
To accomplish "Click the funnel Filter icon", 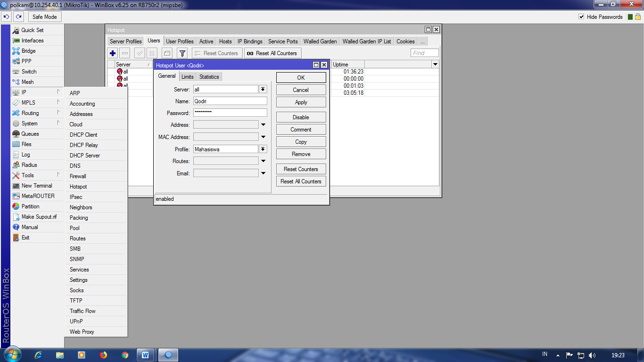I will (x=182, y=53).
